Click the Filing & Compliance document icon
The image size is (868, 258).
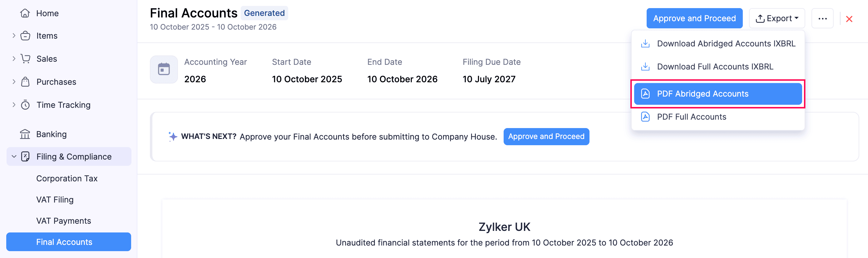[x=25, y=156]
